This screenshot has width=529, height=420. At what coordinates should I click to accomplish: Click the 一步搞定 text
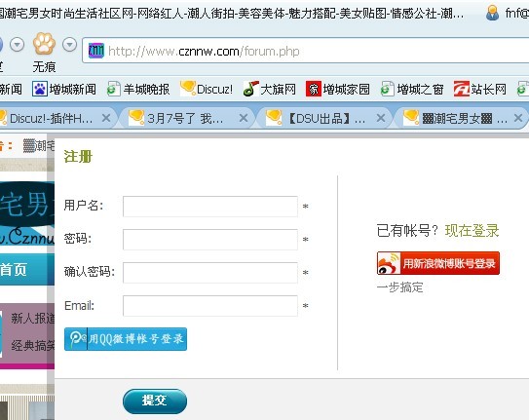coord(399,287)
